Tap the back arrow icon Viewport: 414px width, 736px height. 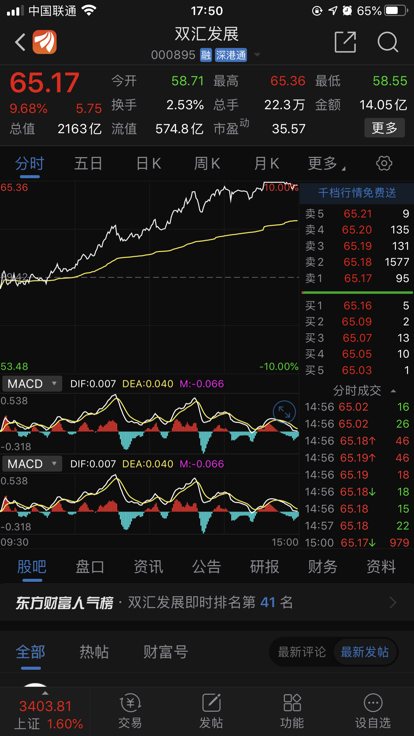(x=20, y=42)
